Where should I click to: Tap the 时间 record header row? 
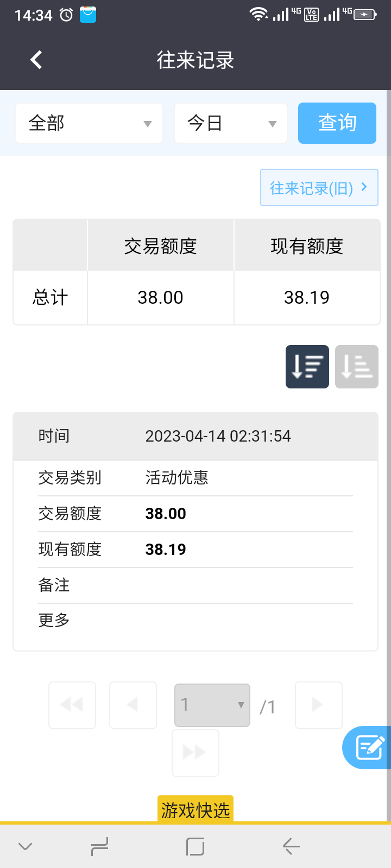click(195, 436)
